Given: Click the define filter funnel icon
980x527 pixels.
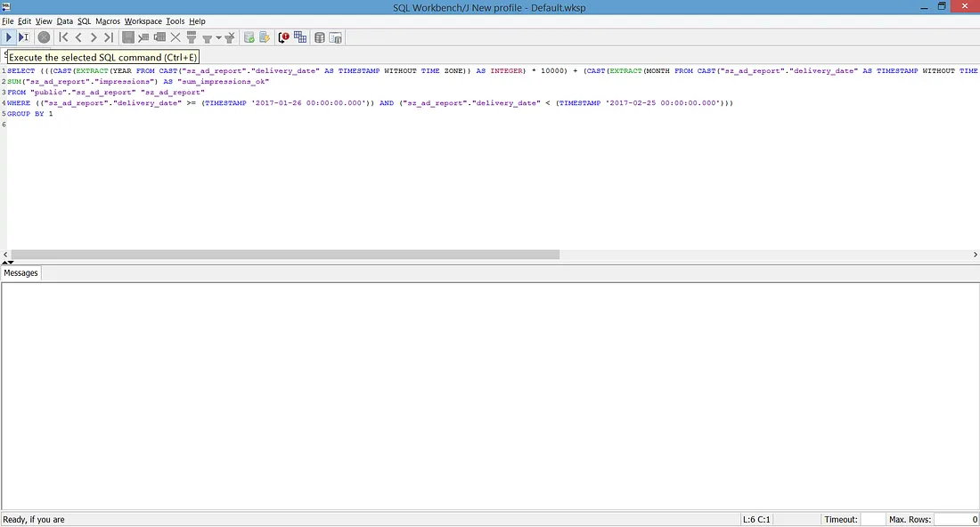Looking at the screenshot, I should [x=207, y=38].
